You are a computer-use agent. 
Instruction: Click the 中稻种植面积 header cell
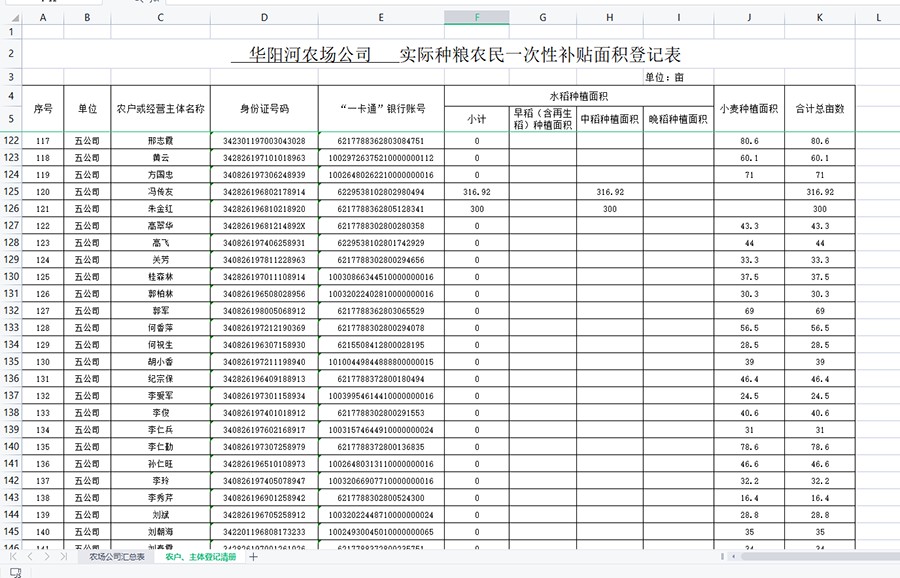point(610,119)
